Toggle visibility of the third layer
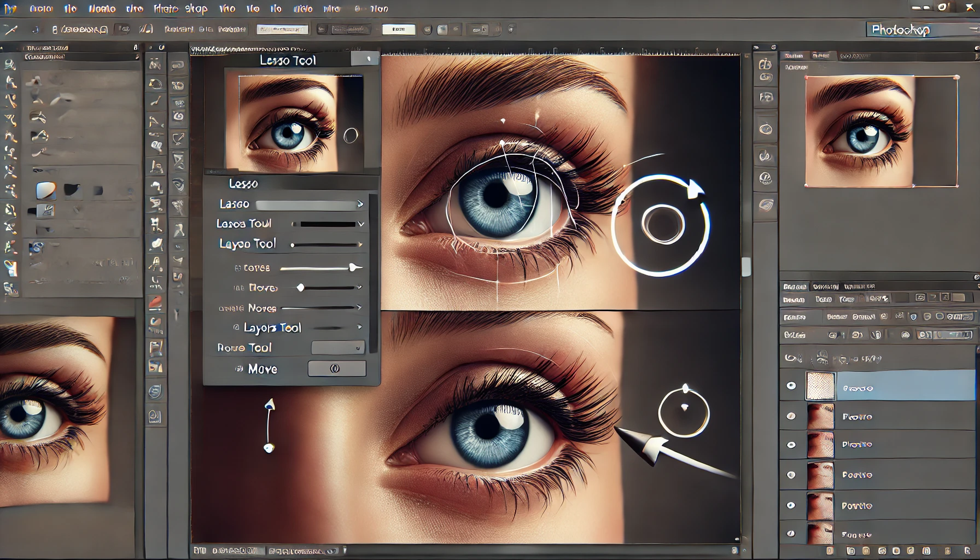 791,445
